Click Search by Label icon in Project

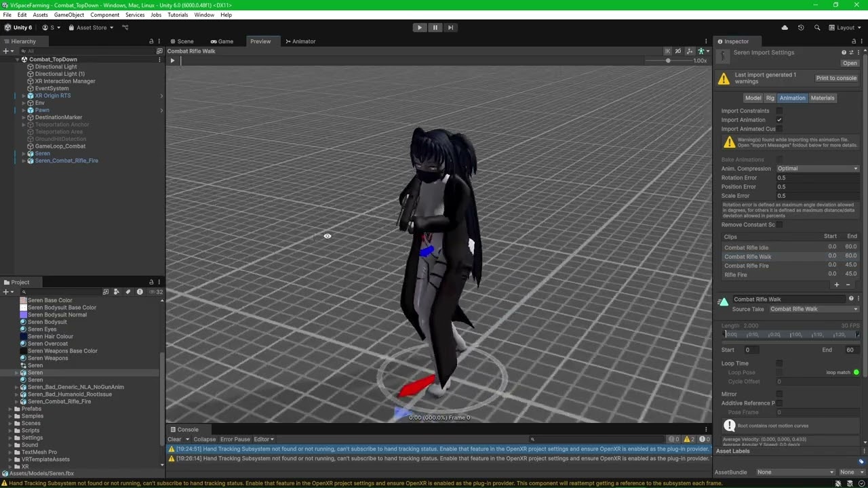click(128, 292)
